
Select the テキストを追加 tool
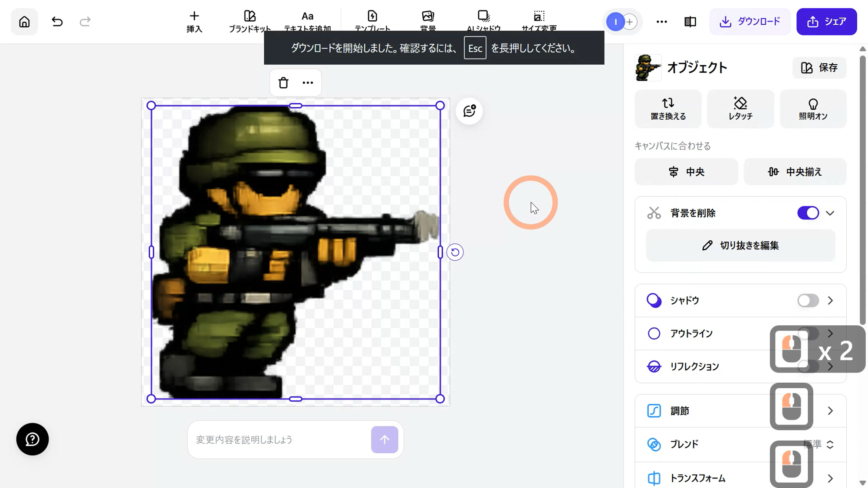[x=307, y=22]
